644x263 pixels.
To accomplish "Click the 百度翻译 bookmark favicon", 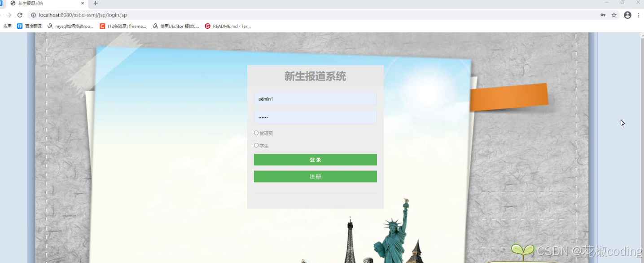I will point(20,26).
